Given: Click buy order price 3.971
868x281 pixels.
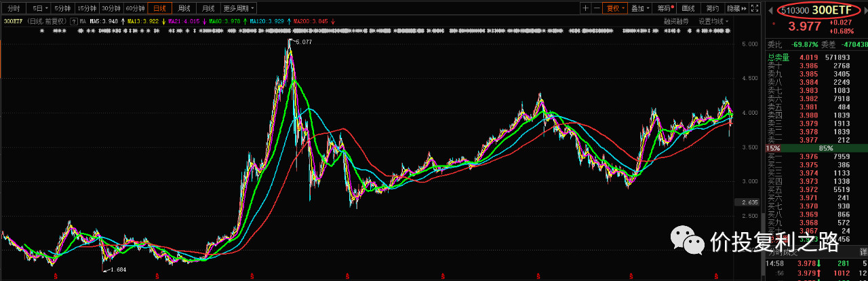Looking at the screenshot, I should [808, 198].
